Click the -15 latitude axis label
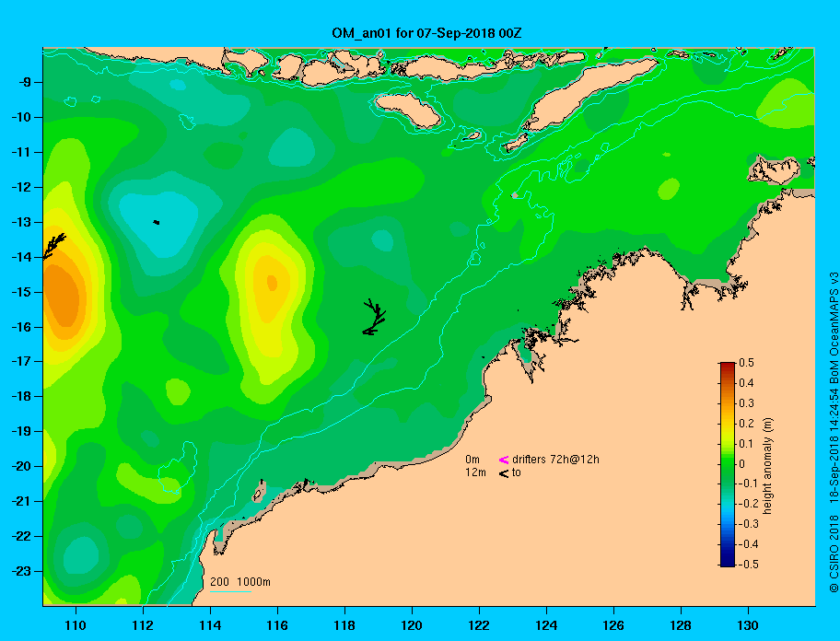The width and height of the screenshot is (840, 641). point(22,292)
